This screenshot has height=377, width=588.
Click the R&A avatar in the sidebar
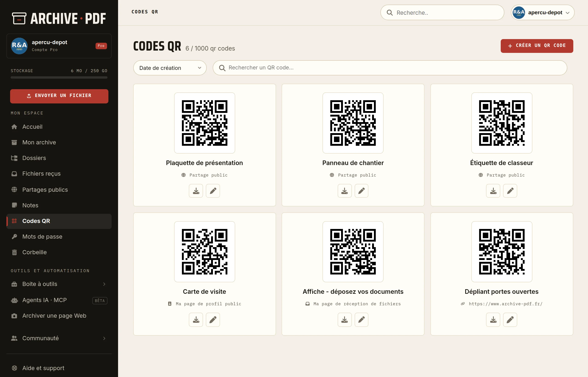tap(19, 46)
